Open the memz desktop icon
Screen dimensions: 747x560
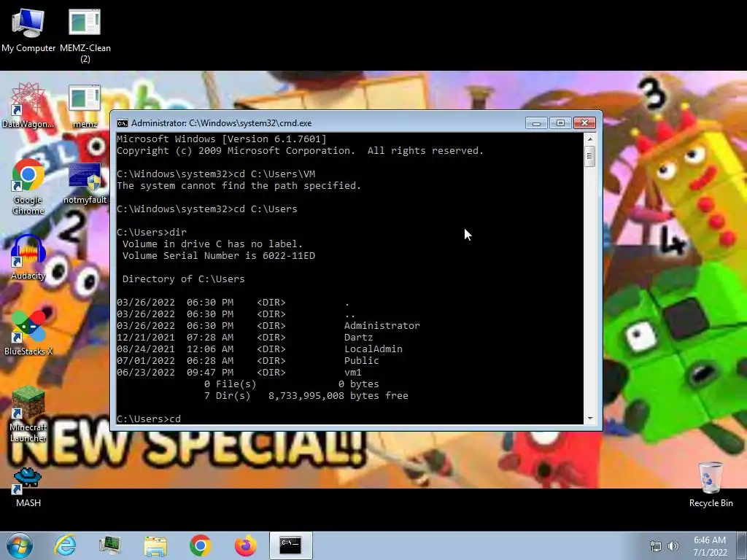click(x=85, y=106)
